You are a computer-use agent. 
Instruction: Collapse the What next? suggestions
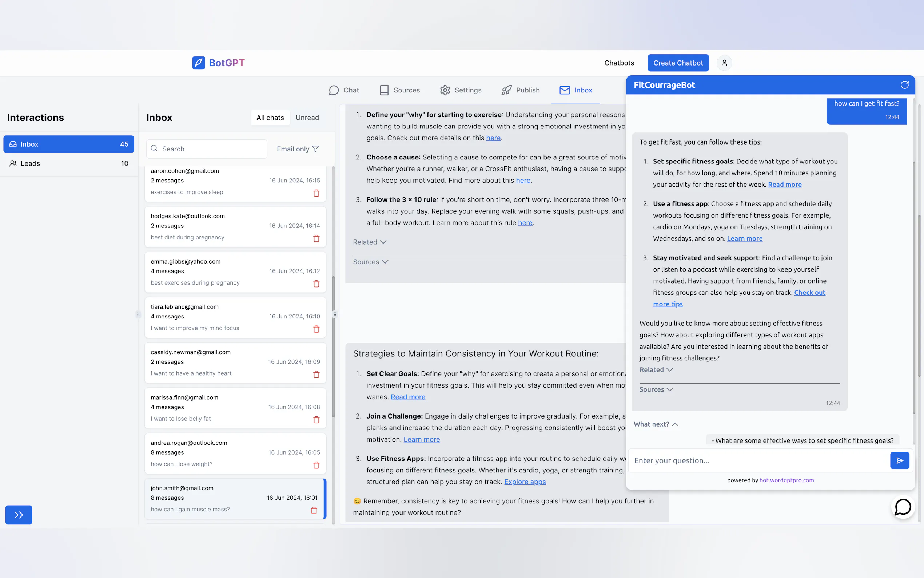(656, 424)
